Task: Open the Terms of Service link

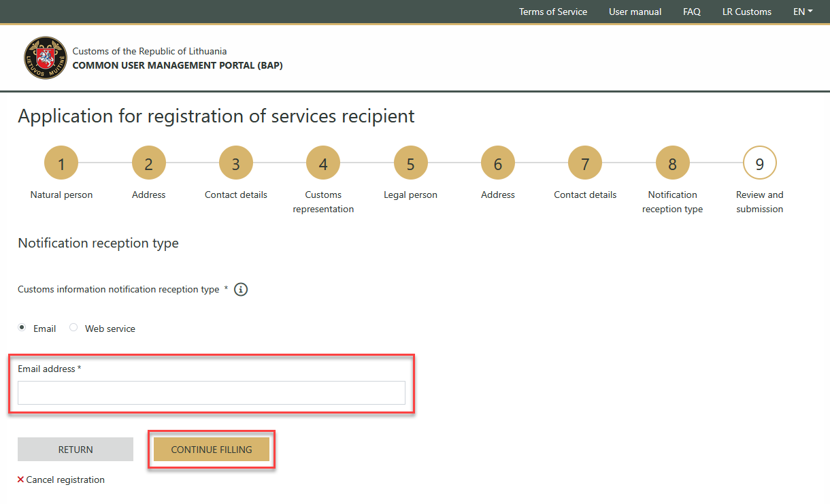Action: coord(552,12)
